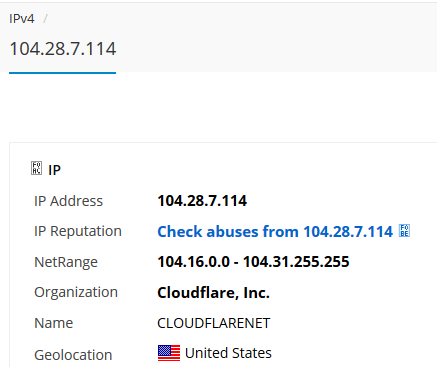Click the slash separator in breadcrumb
437x367 pixels.
45,19
